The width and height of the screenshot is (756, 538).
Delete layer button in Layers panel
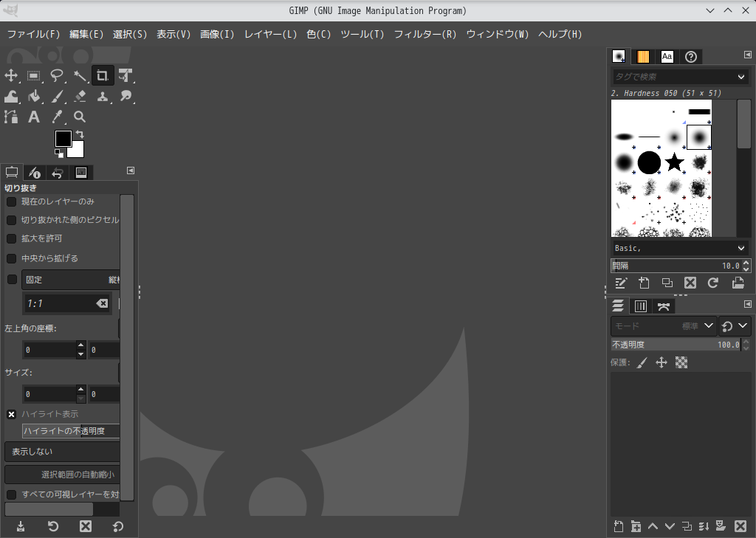740,526
